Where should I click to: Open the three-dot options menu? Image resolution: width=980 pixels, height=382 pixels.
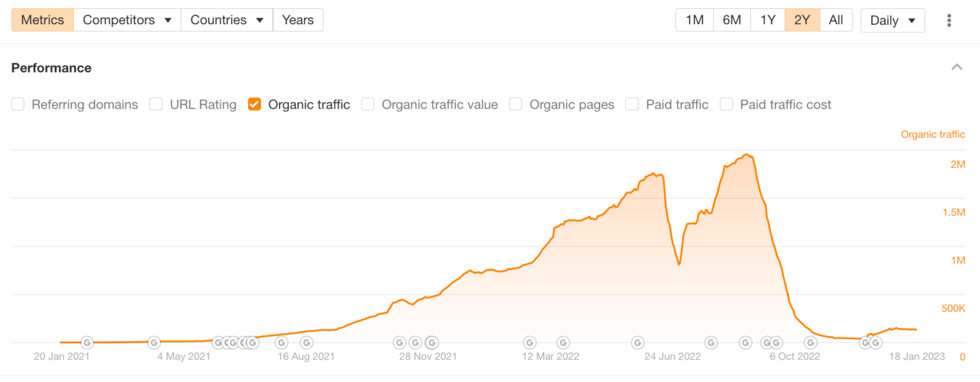pos(949,20)
